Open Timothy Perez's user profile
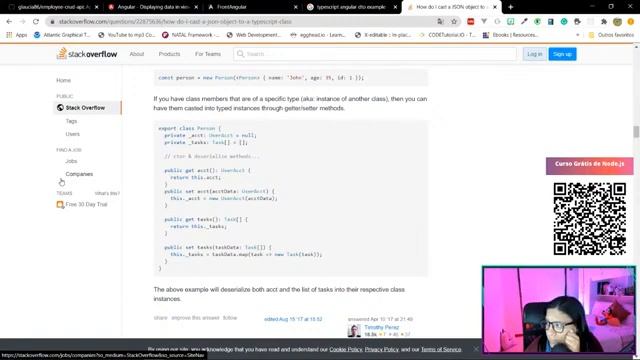 tap(382, 327)
